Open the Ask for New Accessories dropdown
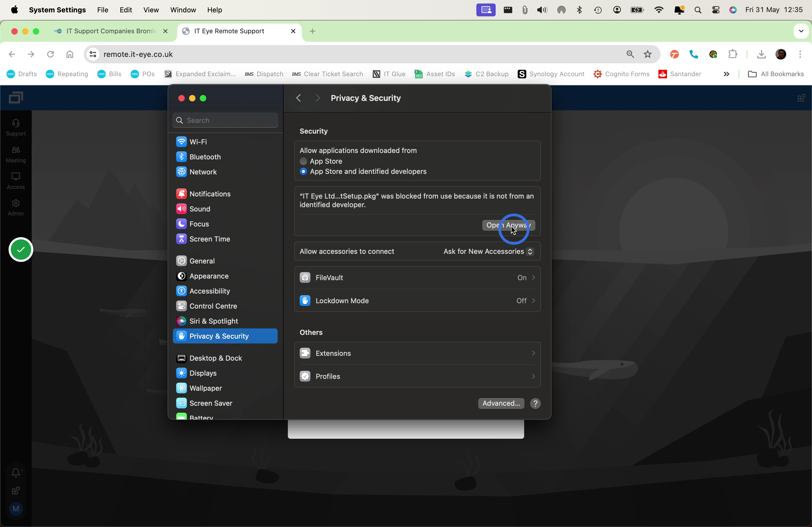 coord(488,252)
